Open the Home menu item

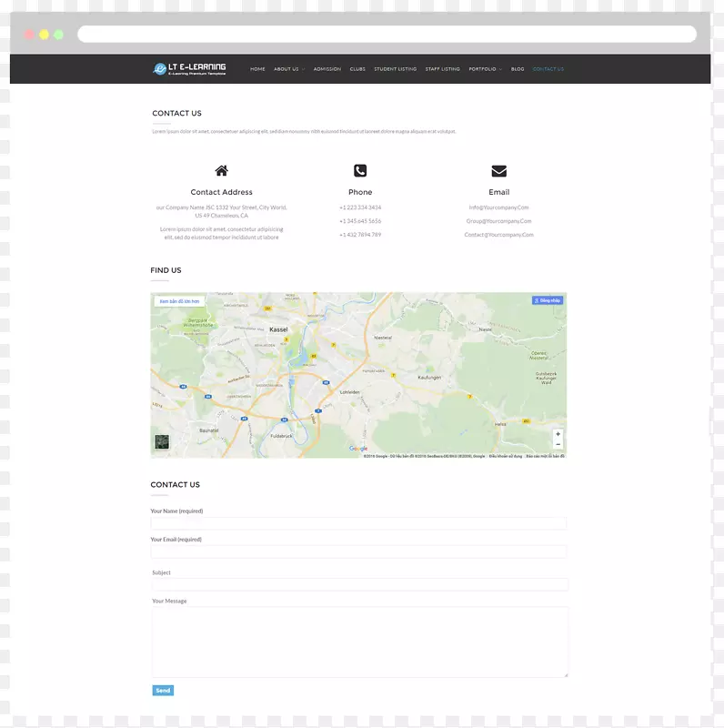(x=257, y=69)
